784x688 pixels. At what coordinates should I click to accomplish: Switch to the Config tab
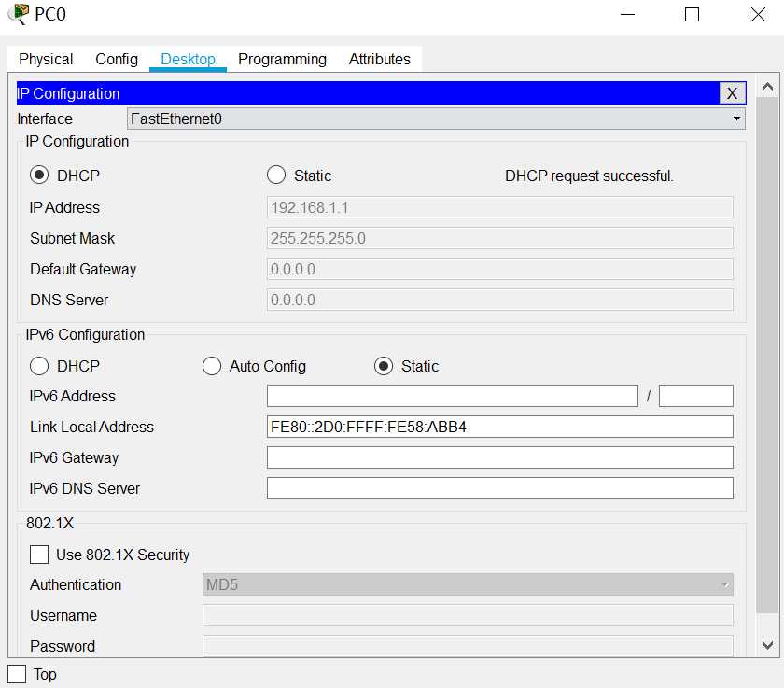click(x=117, y=59)
